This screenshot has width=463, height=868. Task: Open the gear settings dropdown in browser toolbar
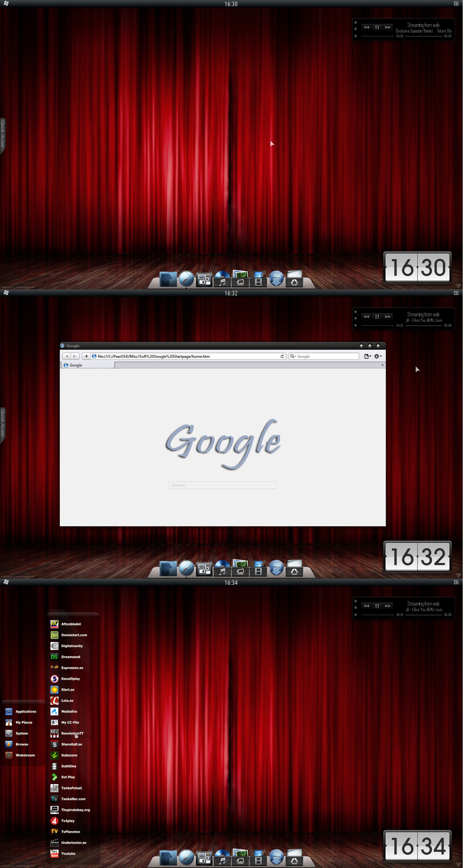click(x=378, y=356)
